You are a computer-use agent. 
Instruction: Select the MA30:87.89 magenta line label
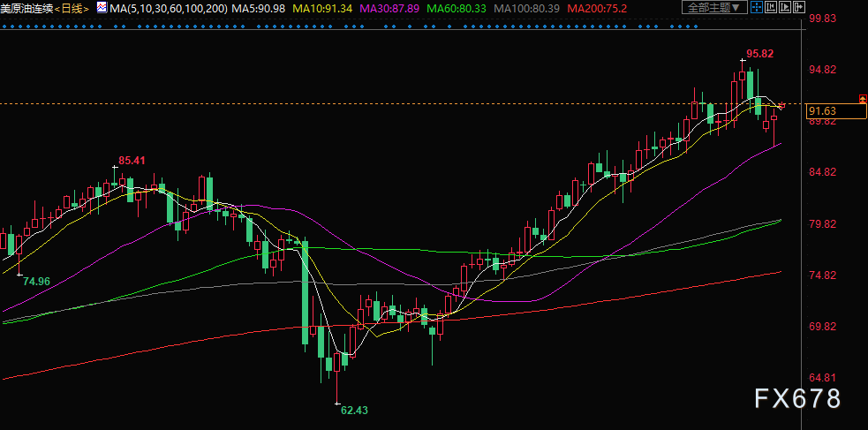[x=389, y=8]
